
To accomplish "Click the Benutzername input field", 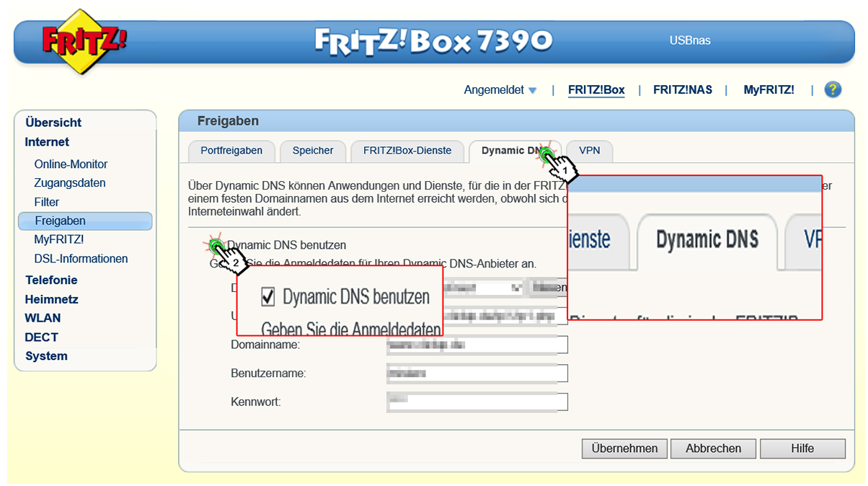I will (x=477, y=374).
